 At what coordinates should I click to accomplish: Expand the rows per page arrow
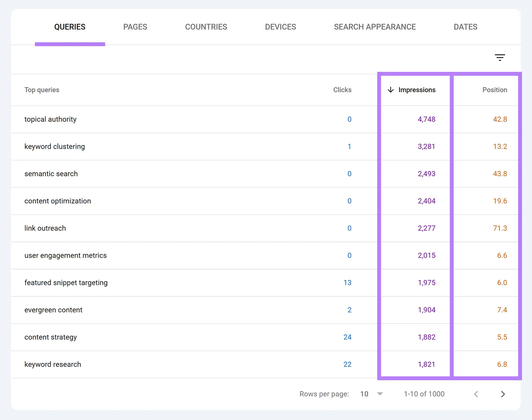[379, 394]
